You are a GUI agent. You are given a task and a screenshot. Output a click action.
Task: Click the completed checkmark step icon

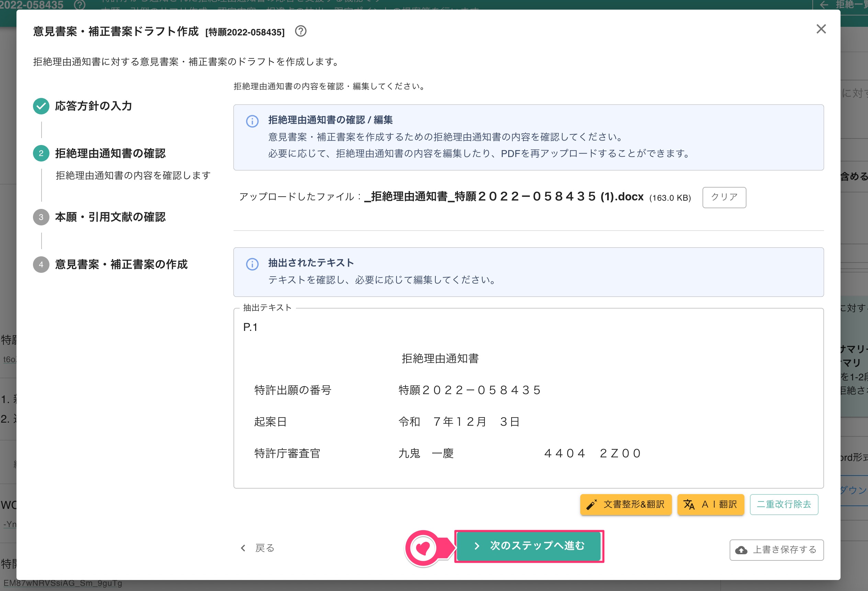pyautogui.click(x=41, y=106)
